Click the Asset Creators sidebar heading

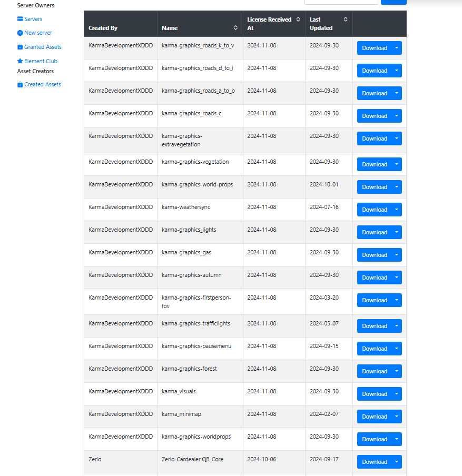tap(35, 71)
